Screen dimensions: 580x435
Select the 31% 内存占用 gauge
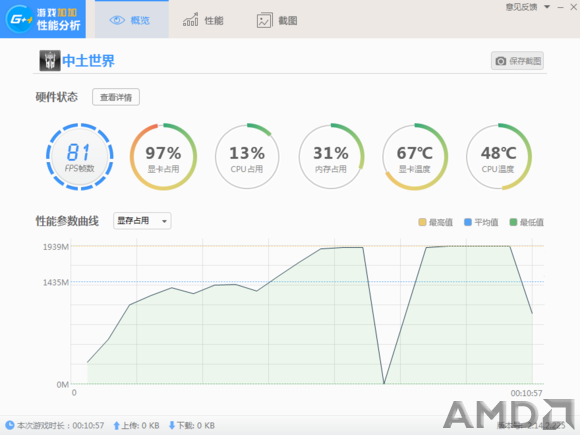(x=331, y=157)
